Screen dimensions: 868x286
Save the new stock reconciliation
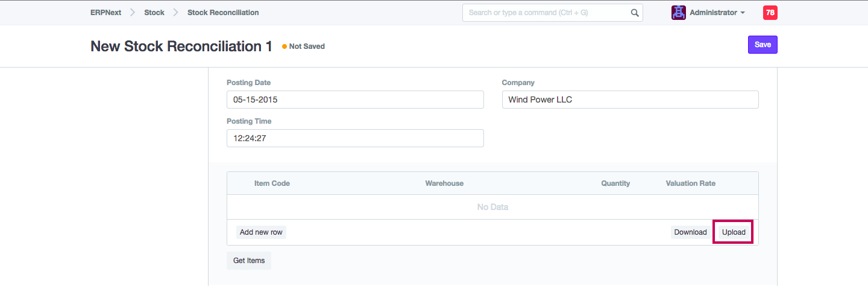coord(763,45)
